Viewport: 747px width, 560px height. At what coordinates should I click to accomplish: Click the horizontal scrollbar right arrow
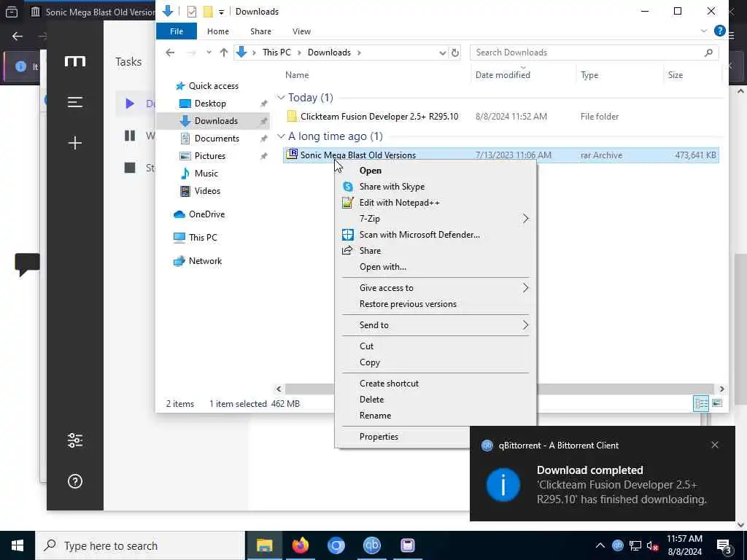(x=721, y=389)
